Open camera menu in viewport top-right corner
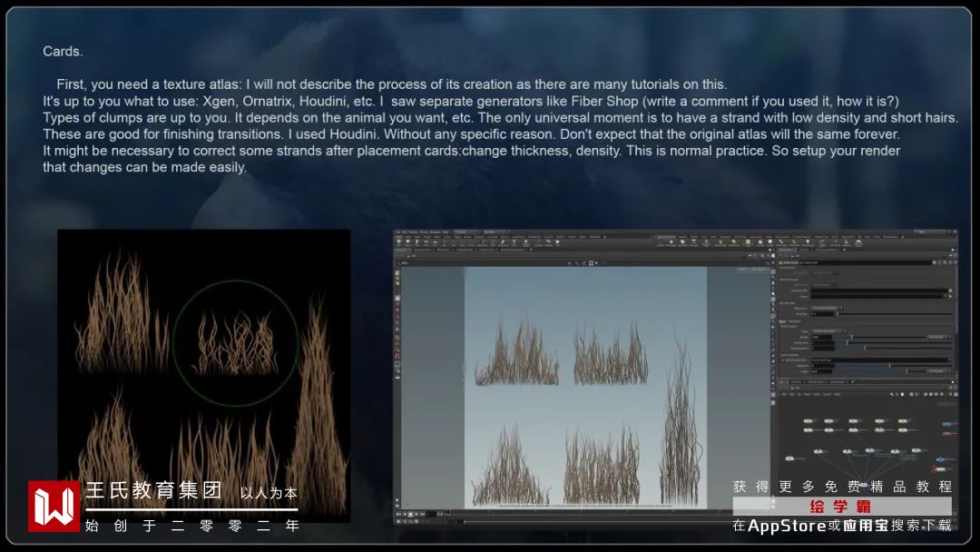This screenshot has height=552, width=980. point(760,270)
